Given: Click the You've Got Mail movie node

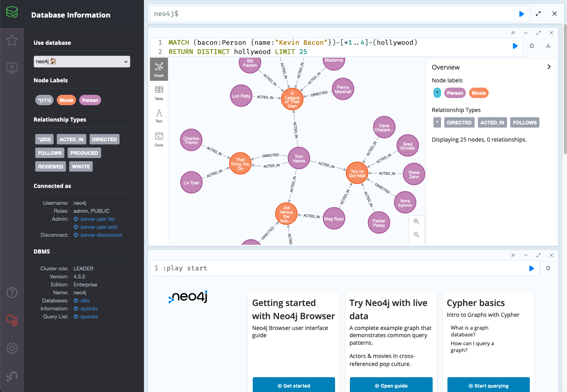Looking at the screenshot, I should 357,173.
